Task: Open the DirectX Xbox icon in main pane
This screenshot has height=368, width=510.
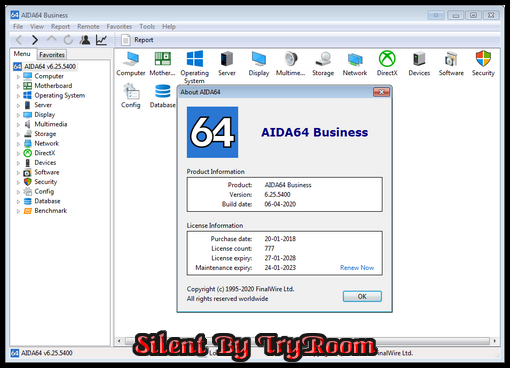Action: coord(387,64)
